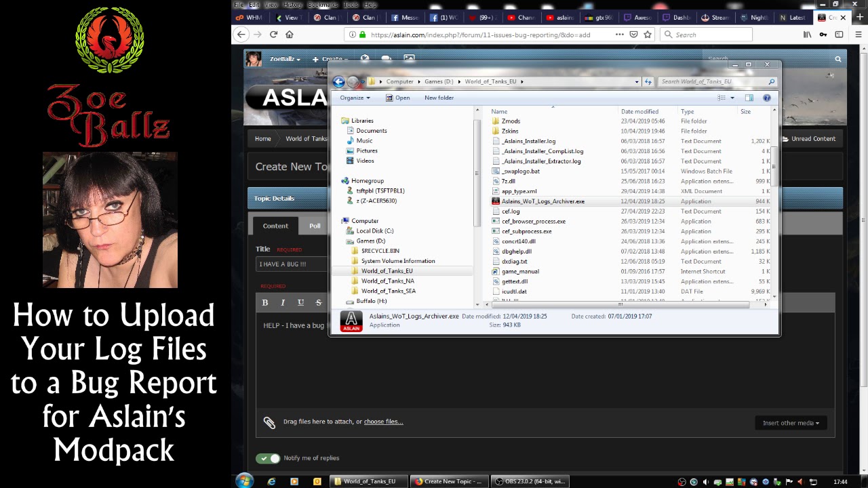This screenshot has width=868, height=488.
Task: Open Firefox page actions three-dot menu
Action: [619, 35]
